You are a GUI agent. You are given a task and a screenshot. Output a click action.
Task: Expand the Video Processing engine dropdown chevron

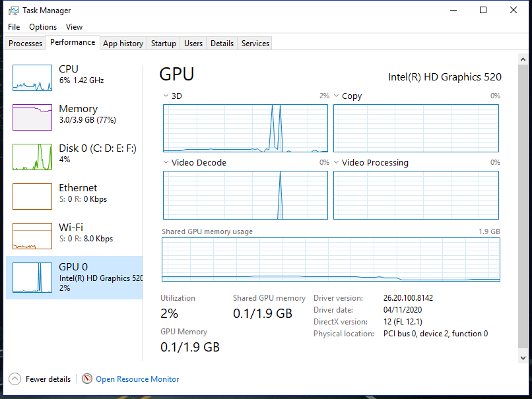point(336,162)
